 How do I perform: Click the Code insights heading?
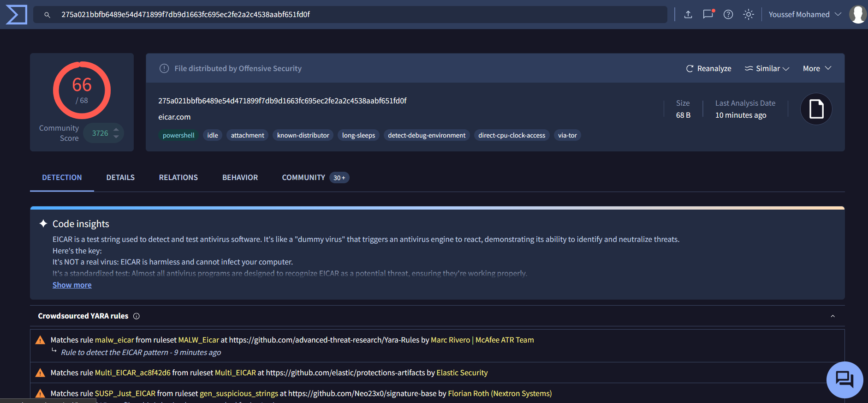(x=81, y=224)
